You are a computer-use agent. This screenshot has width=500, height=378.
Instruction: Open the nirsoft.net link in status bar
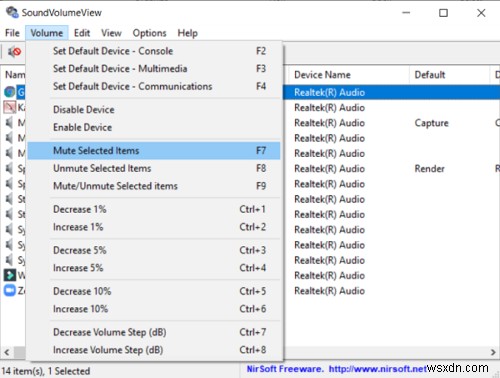tap(378, 369)
